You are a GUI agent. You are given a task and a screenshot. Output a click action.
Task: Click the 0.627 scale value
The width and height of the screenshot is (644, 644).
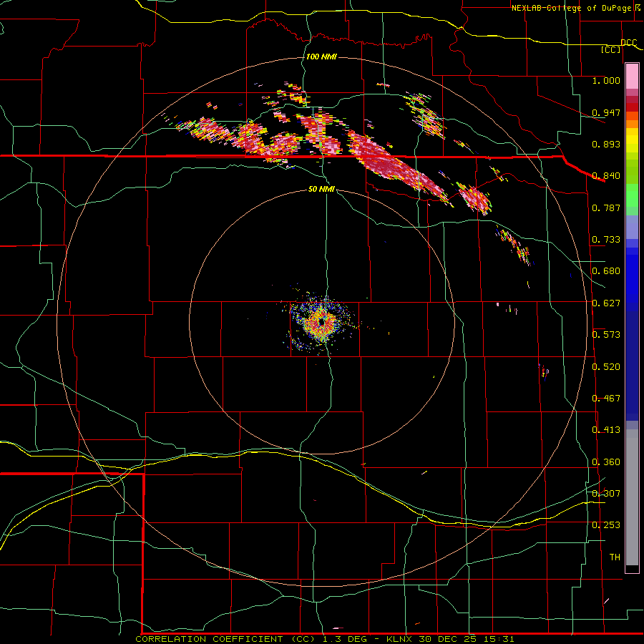(606, 303)
